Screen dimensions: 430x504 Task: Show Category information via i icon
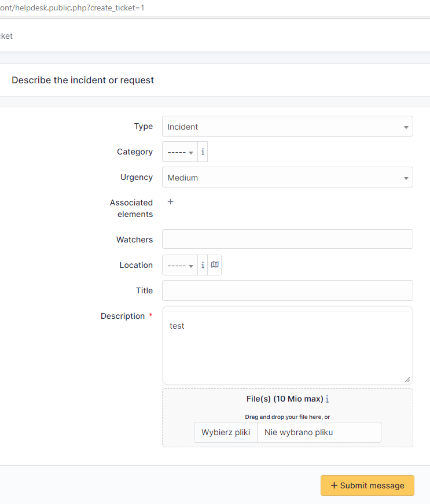tap(203, 152)
